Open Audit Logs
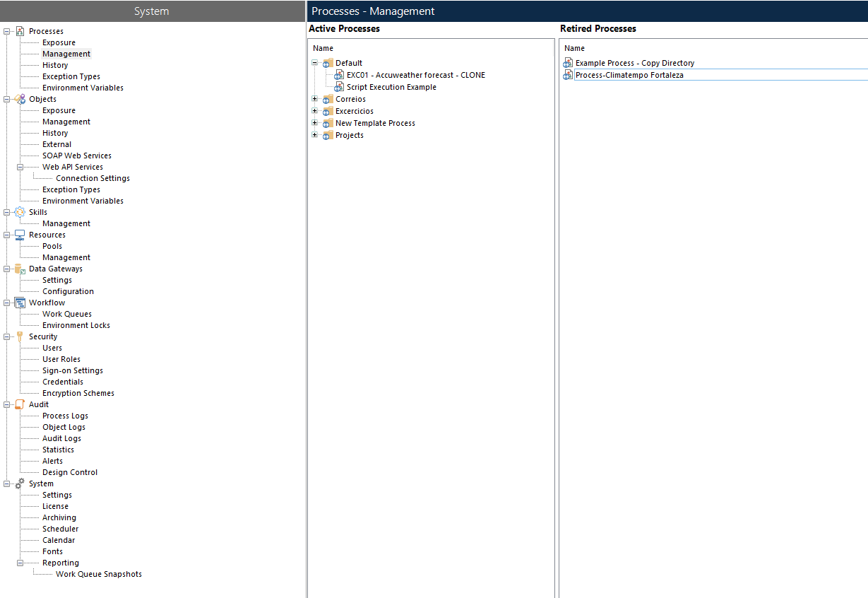 click(61, 438)
